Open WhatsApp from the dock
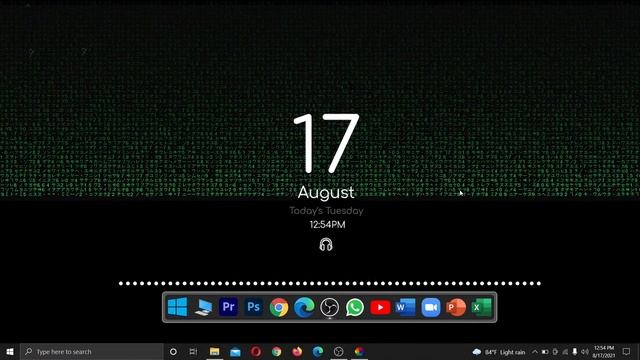640x360 pixels. [355, 307]
